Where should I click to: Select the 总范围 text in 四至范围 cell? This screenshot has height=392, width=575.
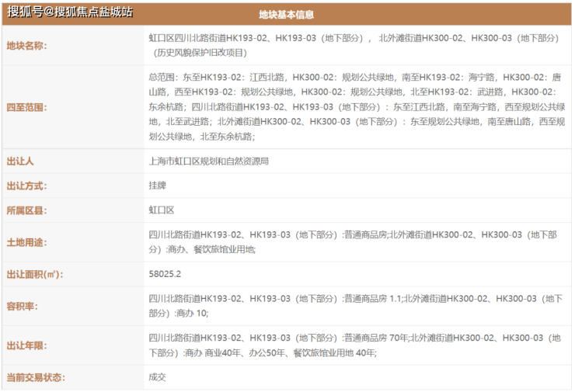click(x=162, y=78)
